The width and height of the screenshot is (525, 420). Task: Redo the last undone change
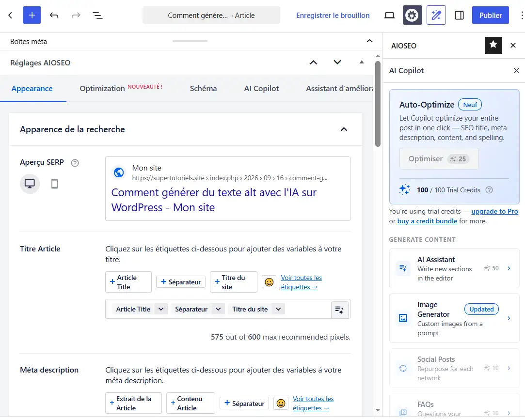pyautogui.click(x=76, y=16)
